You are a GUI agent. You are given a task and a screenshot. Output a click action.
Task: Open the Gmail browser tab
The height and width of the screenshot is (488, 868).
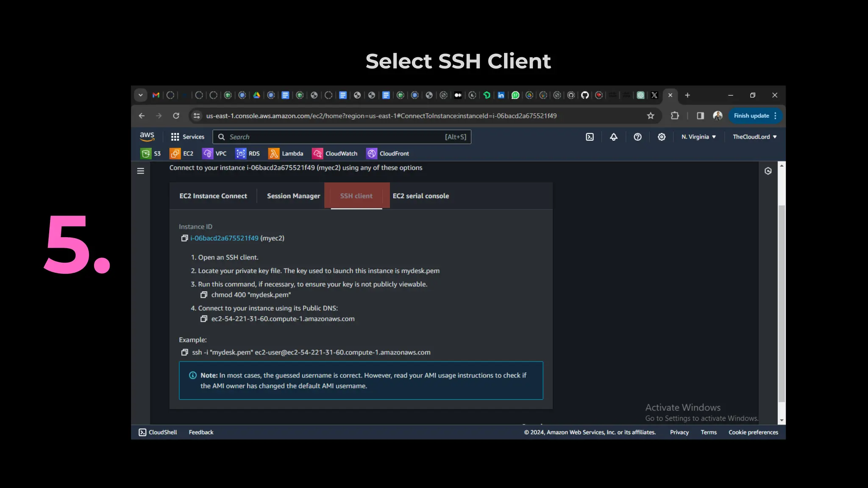[x=156, y=95]
